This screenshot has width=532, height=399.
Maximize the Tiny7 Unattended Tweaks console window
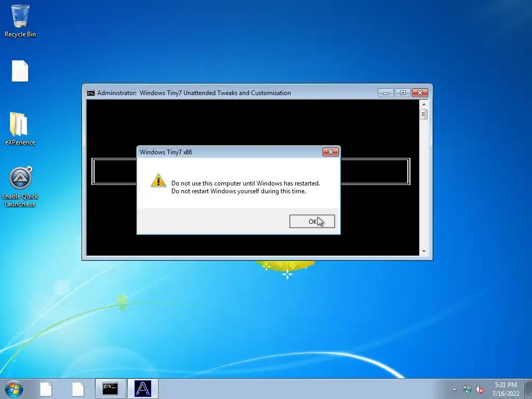(403, 93)
